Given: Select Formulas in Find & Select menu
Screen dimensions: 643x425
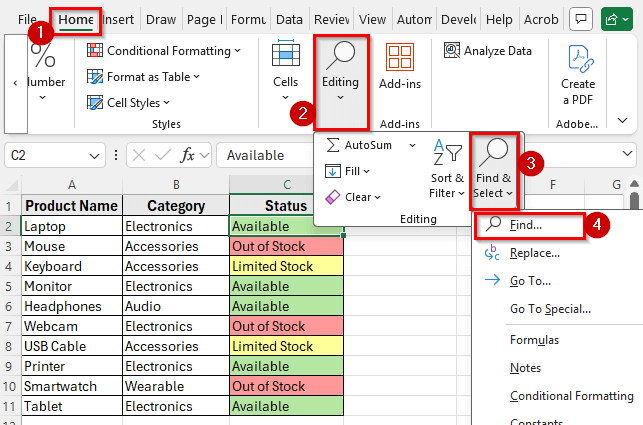Looking at the screenshot, I should coord(534,340).
